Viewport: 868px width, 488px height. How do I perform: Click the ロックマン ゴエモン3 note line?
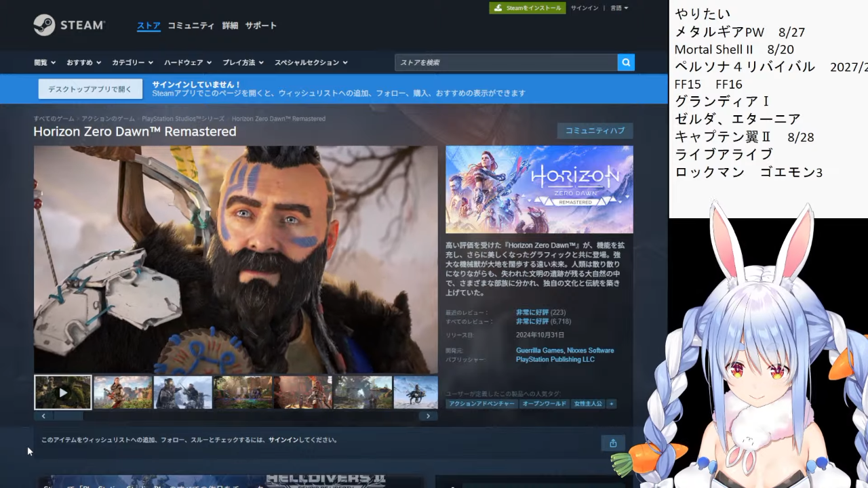[749, 172]
